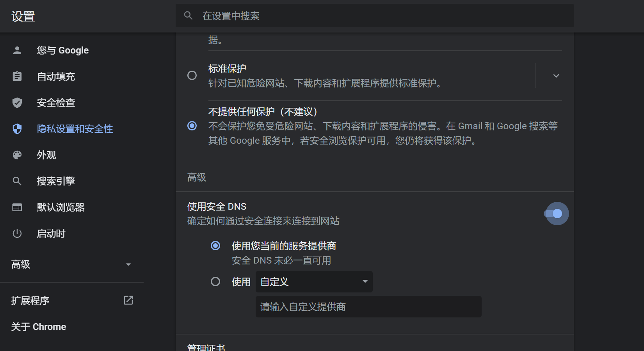Click the browser window icon for 默认浏览器
This screenshot has height=351, width=644.
pyautogui.click(x=17, y=207)
